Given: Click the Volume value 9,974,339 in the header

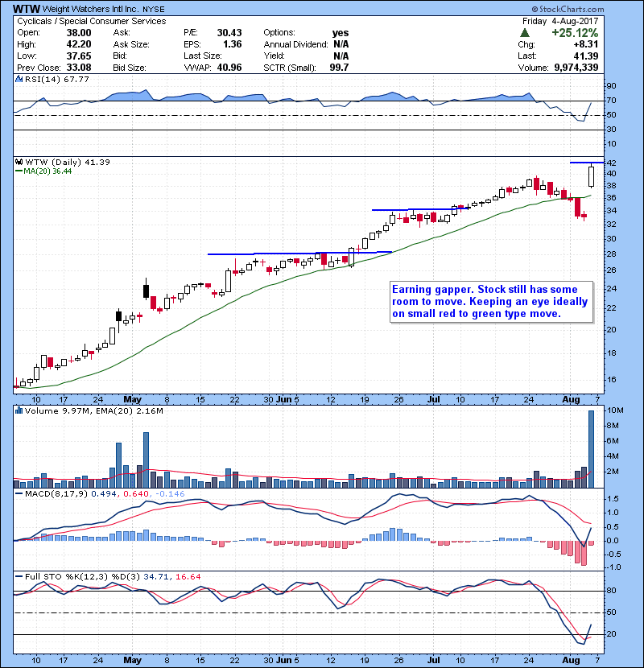Looking at the screenshot, I should point(576,68).
